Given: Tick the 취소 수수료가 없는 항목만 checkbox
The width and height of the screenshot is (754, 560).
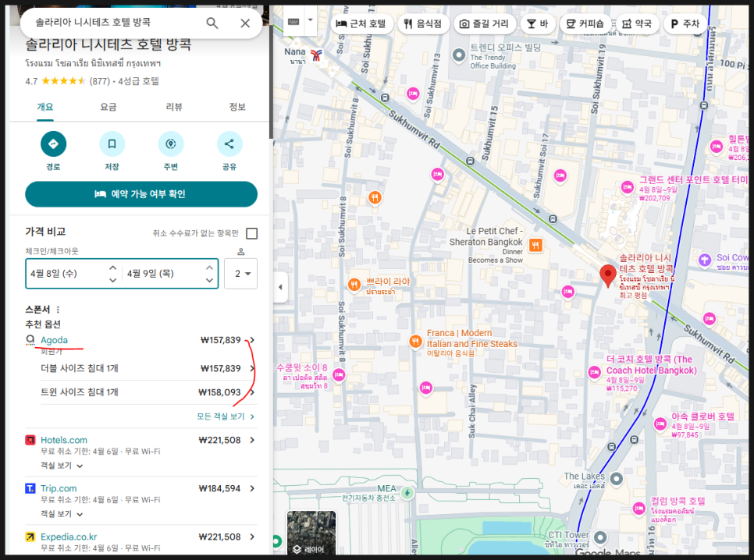Looking at the screenshot, I should tap(251, 234).
